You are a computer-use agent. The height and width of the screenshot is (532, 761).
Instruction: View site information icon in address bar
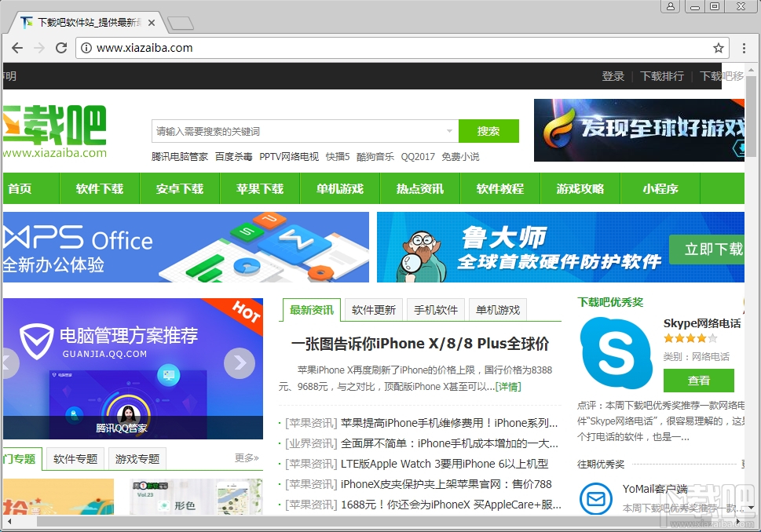pos(86,48)
